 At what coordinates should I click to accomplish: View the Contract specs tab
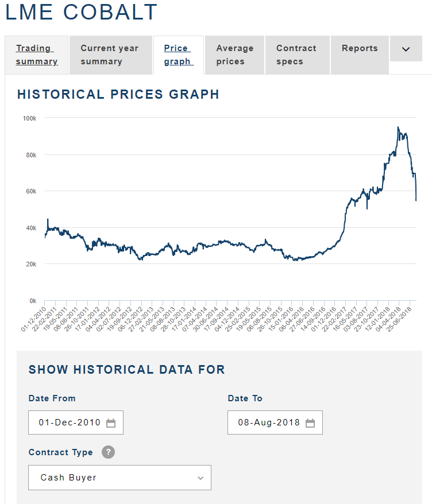click(297, 55)
